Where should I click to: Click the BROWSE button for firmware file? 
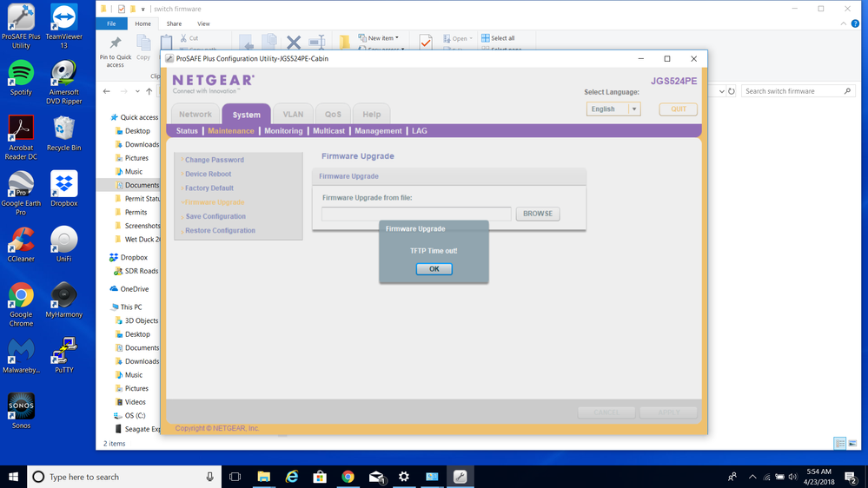[x=538, y=214]
